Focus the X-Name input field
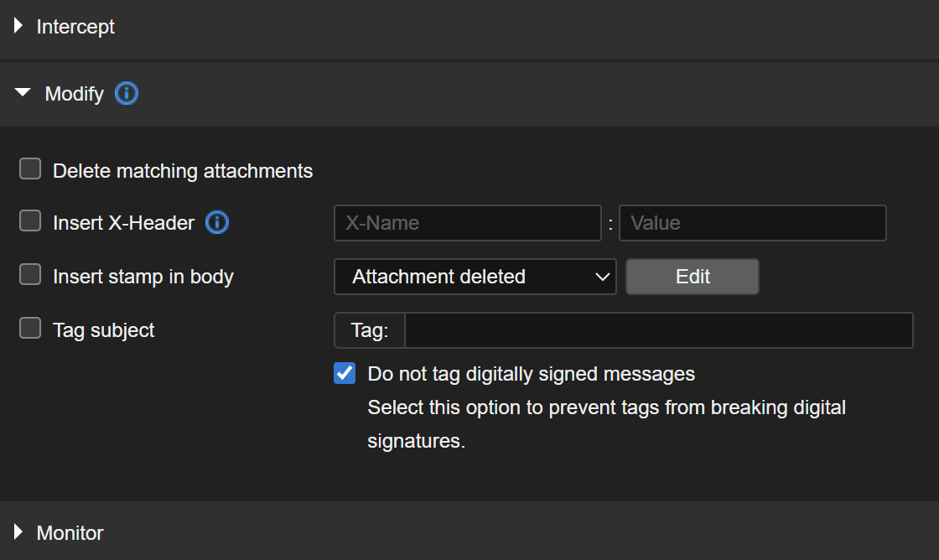939x560 pixels. pos(467,223)
